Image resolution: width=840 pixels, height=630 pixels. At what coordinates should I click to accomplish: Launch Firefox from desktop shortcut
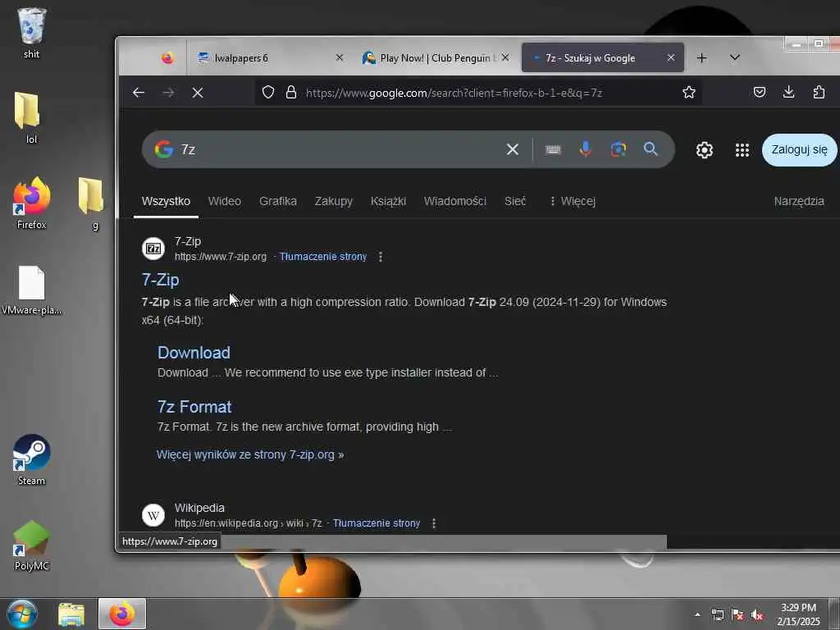click(31, 203)
